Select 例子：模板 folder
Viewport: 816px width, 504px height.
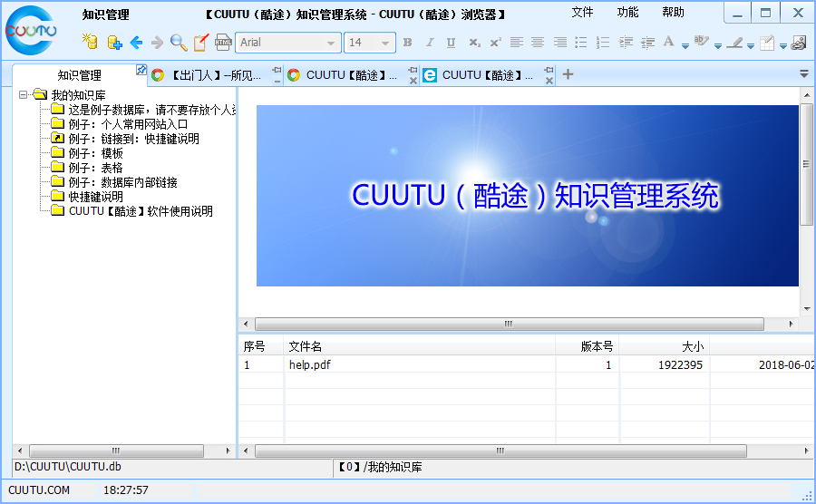pyautogui.click(x=95, y=153)
